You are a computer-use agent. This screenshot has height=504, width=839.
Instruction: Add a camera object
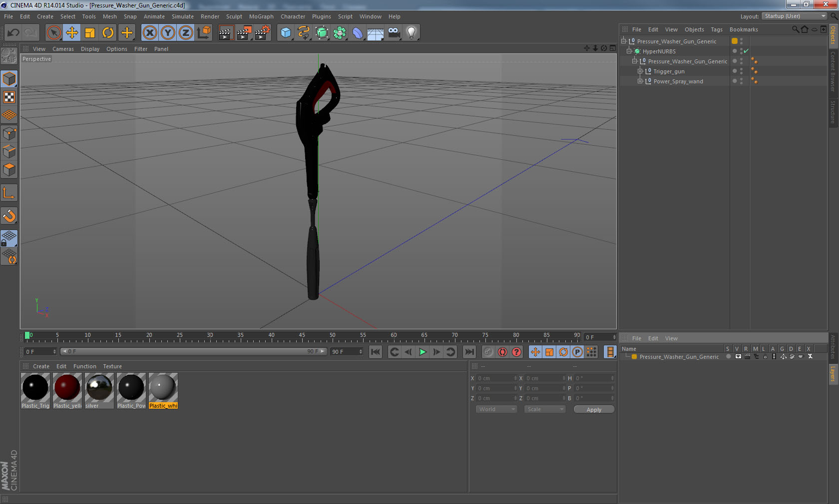[x=394, y=33]
